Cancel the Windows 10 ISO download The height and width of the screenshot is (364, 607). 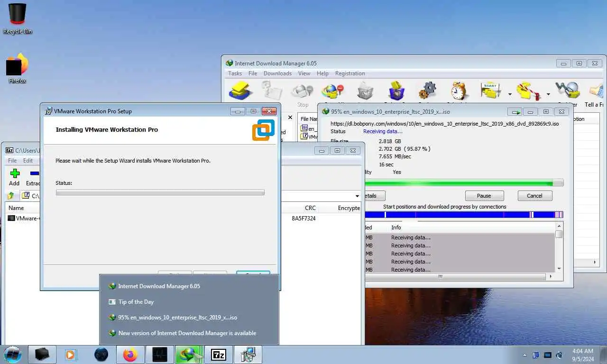click(534, 196)
